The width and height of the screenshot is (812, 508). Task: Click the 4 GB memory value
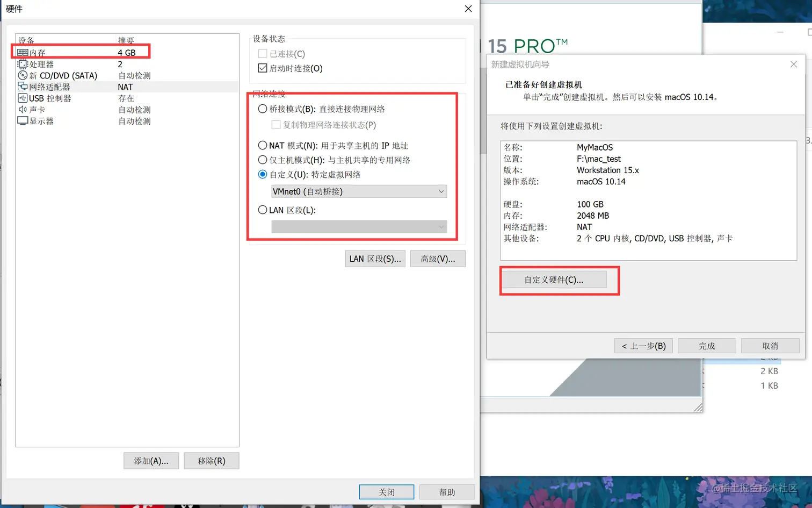point(127,53)
